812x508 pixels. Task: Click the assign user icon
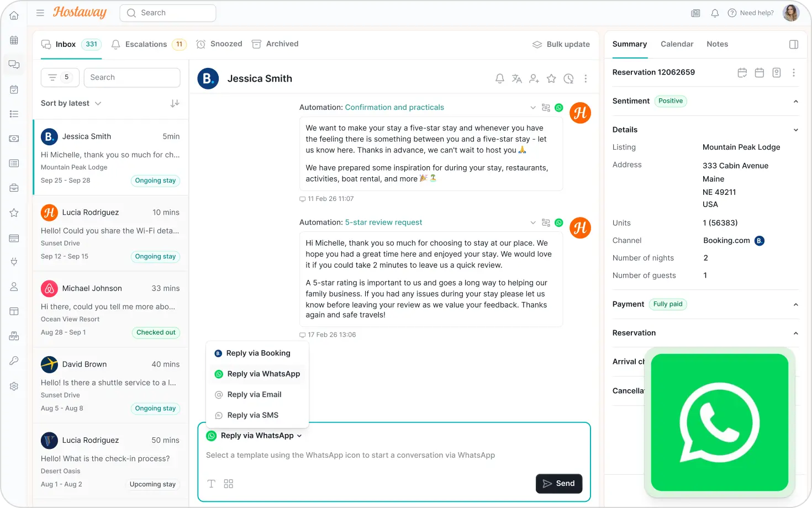pos(534,79)
